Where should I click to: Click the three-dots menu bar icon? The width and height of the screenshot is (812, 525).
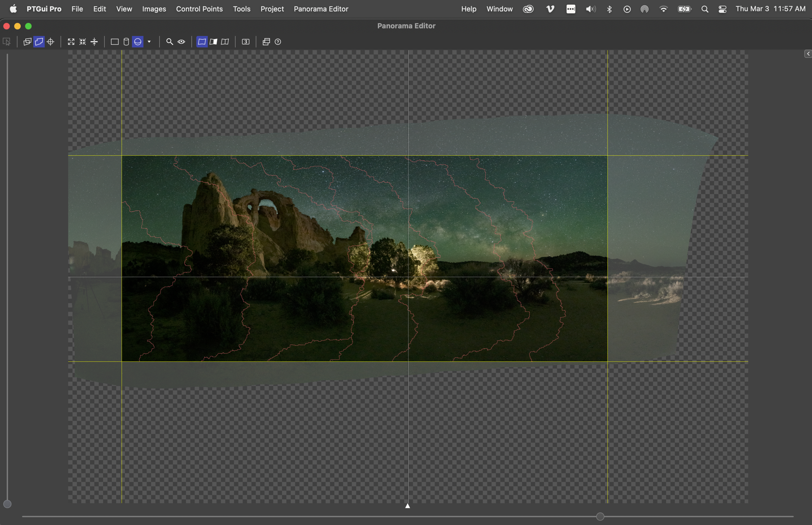click(x=571, y=9)
